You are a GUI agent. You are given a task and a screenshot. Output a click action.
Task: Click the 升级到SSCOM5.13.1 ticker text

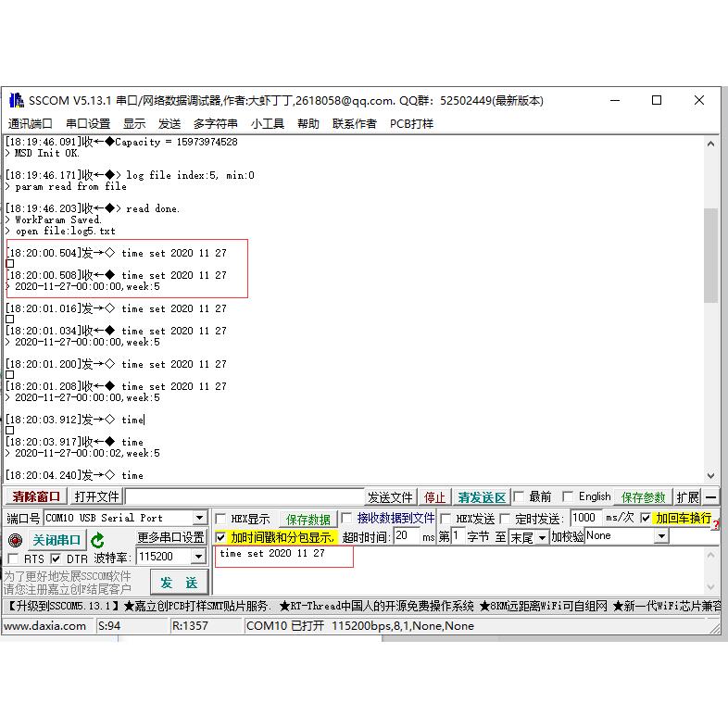64,606
